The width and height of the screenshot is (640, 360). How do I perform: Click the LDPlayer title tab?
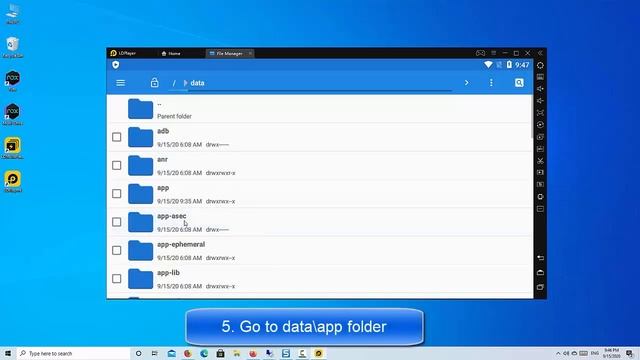[x=123, y=53]
